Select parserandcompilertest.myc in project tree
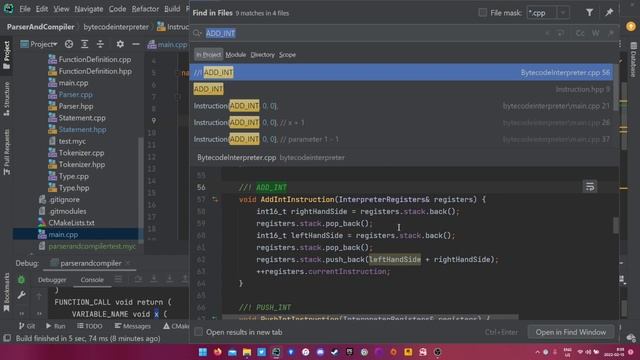Image resolution: width=640 pixels, height=360 pixels. point(92,247)
